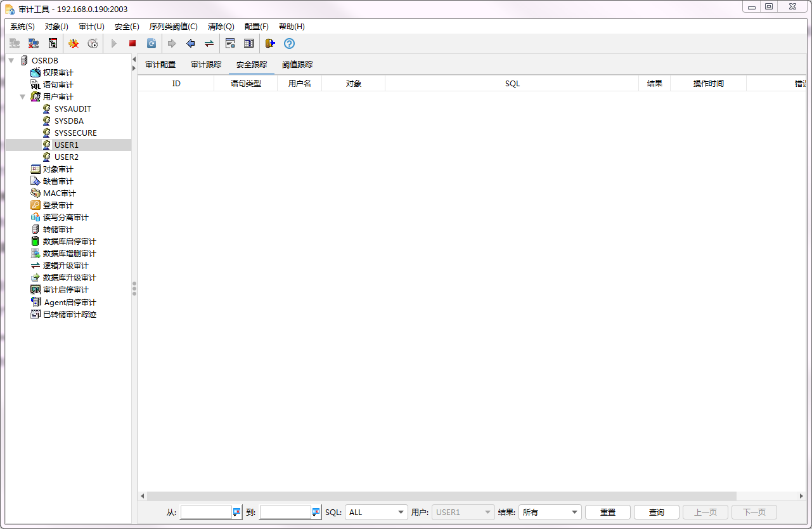Open the 'From' date calendar picker icon
Viewport: 812px width, 529px height.
click(236, 512)
